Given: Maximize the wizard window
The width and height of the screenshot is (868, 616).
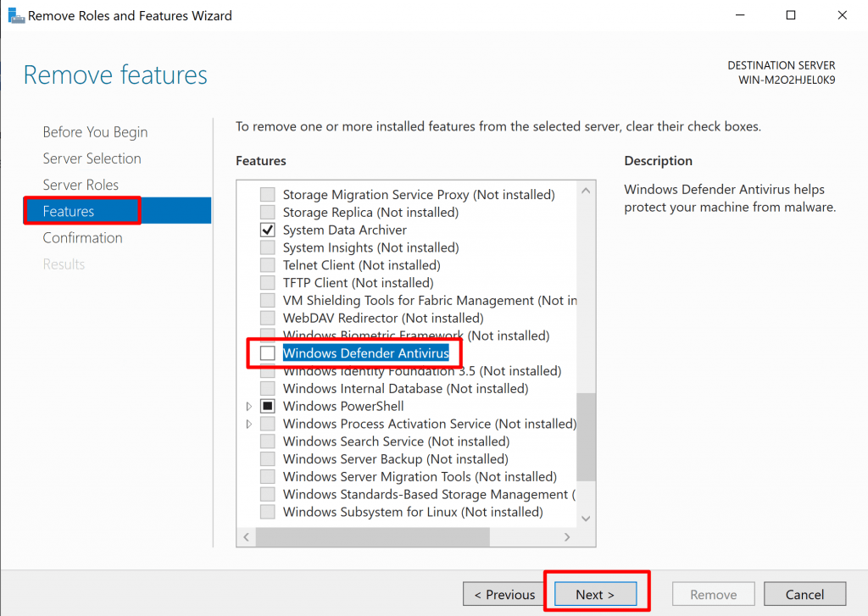Looking at the screenshot, I should point(791,15).
